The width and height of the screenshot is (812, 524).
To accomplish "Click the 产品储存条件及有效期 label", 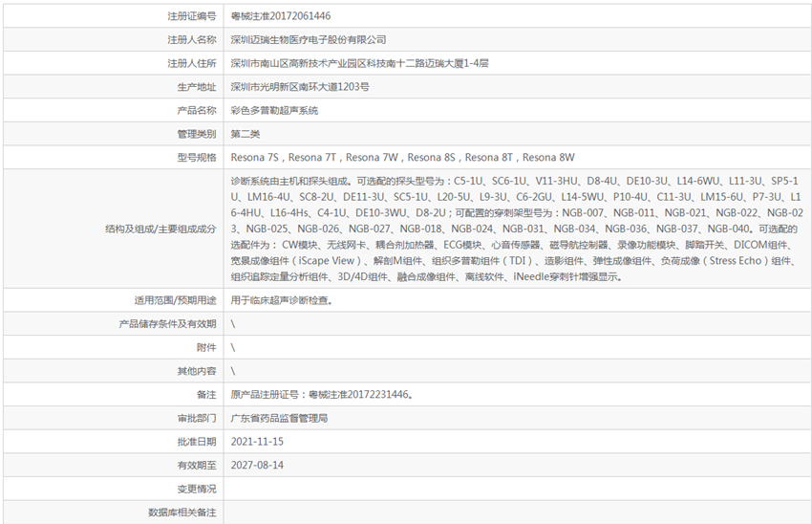I will [168, 324].
